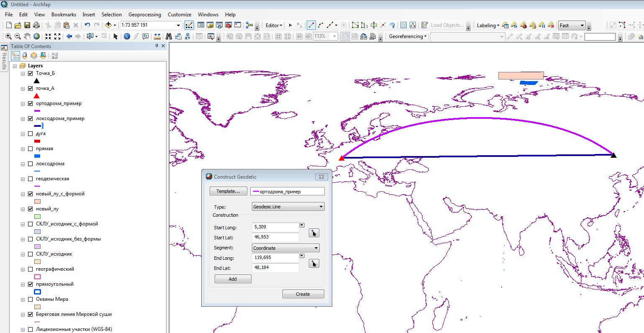
Task: Select the Measure ruler tool
Action: [157, 36]
